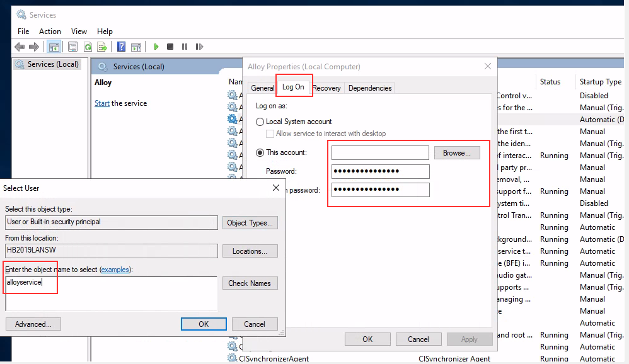
Task: Click the This account name field
Action: (380, 153)
